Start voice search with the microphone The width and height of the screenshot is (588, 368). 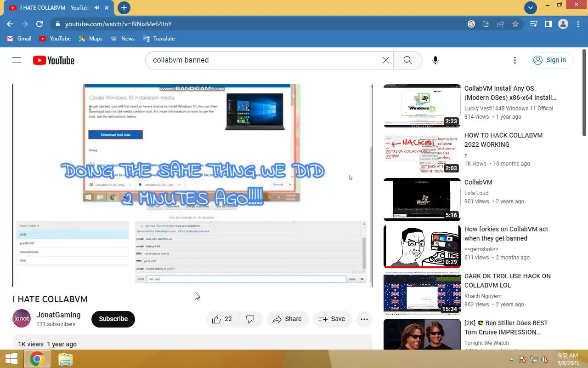pos(435,60)
